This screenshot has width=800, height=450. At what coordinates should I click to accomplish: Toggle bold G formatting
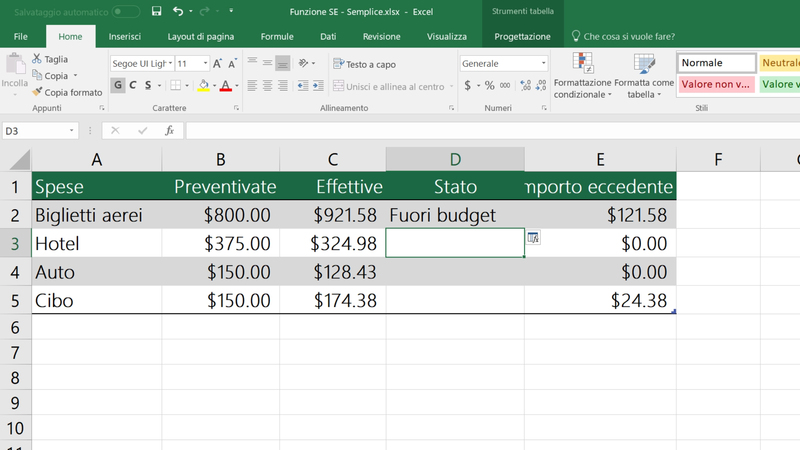118,86
